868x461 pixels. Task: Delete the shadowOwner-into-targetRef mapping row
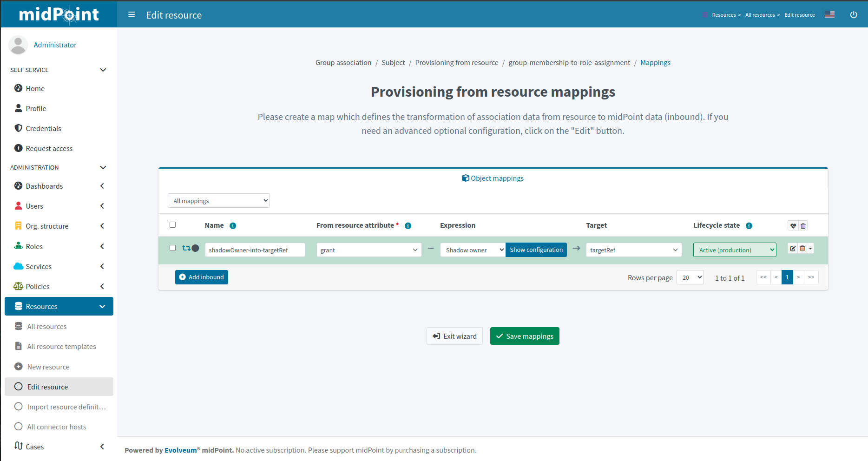[802, 248]
